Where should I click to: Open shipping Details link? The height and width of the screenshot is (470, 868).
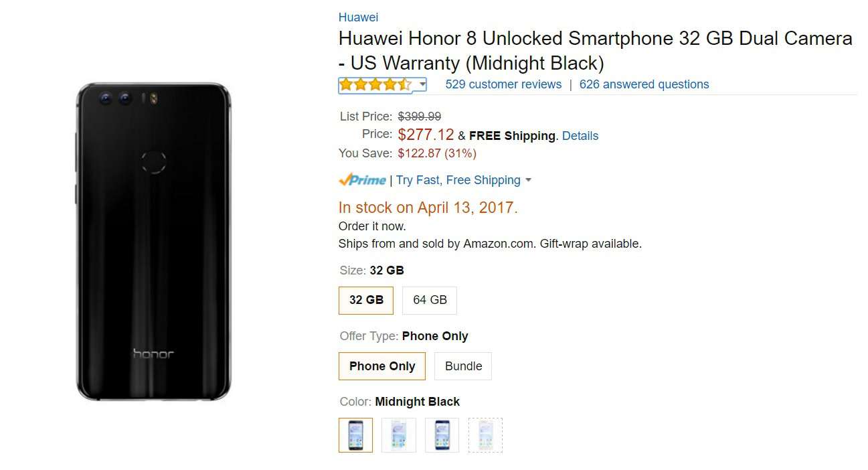pos(580,136)
